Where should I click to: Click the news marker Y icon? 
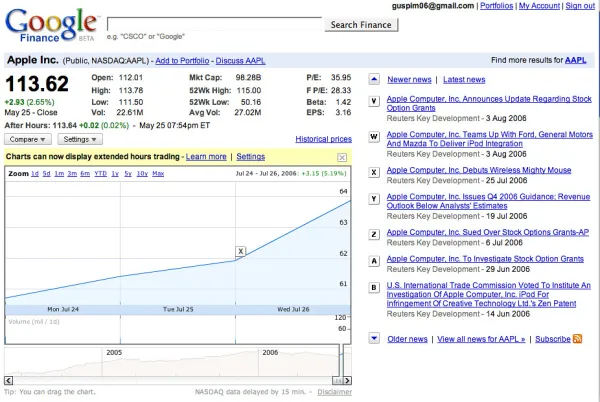tap(374, 199)
